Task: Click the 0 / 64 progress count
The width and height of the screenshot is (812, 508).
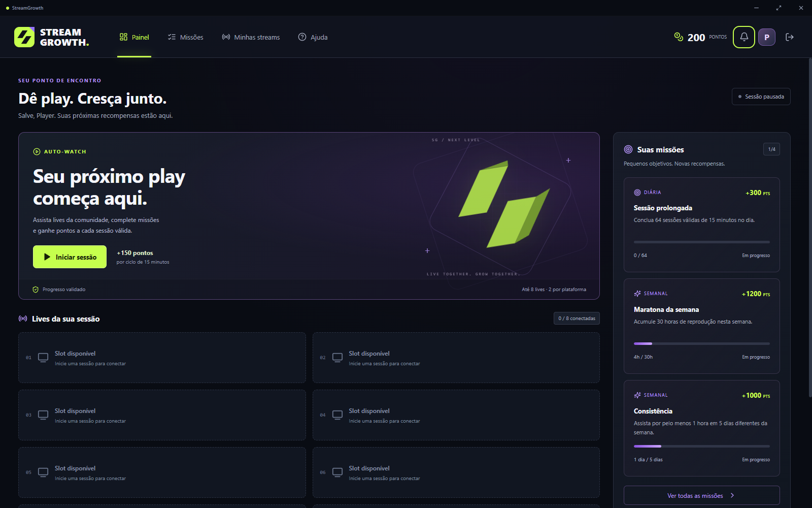Action: click(640, 256)
